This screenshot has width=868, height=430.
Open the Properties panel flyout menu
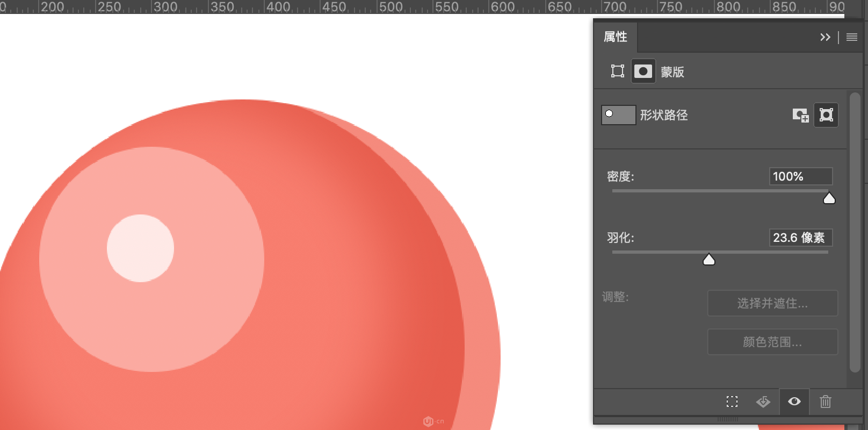tap(852, 37)
